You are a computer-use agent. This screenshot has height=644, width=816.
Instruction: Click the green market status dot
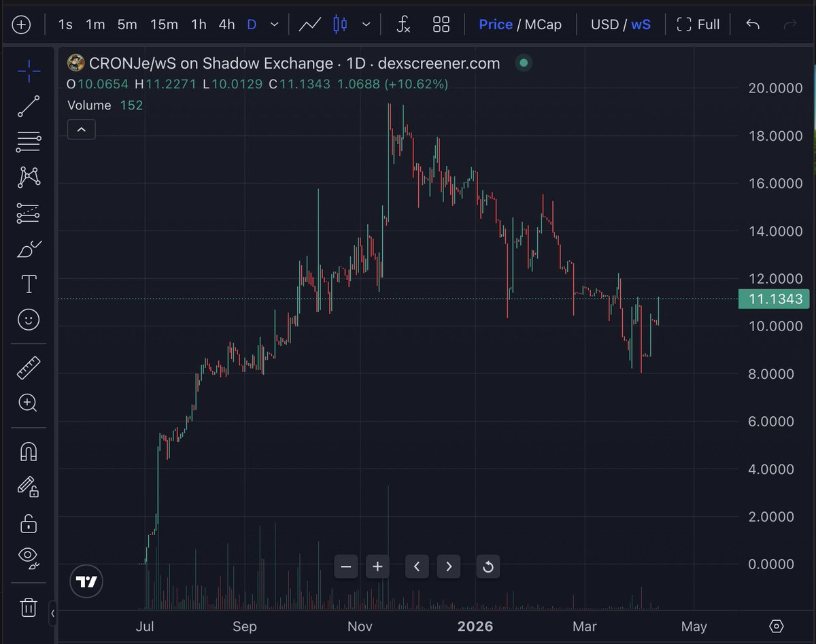tap(523, 63)
